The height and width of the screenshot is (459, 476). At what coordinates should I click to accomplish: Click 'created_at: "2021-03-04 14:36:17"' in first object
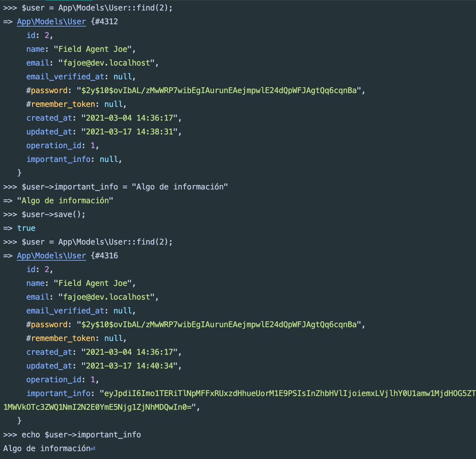104,118
